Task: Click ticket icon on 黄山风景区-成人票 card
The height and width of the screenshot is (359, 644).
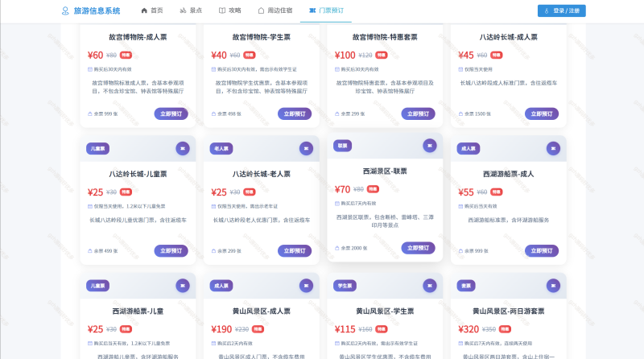Action: [x=306, y=286]
